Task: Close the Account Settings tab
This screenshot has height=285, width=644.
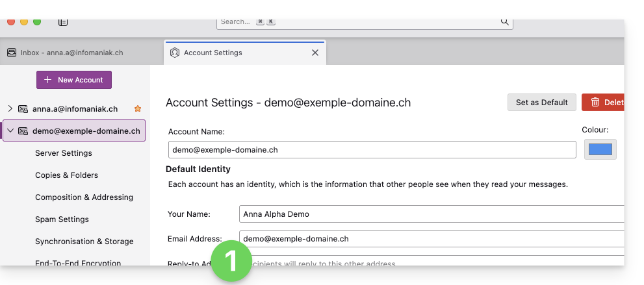Action: (315, 53)
